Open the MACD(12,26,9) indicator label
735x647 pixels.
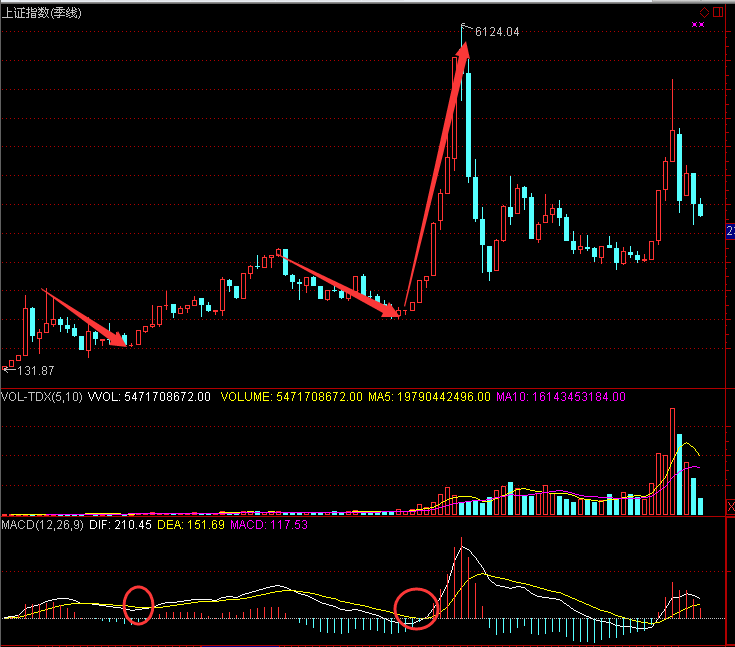[42, 525]
